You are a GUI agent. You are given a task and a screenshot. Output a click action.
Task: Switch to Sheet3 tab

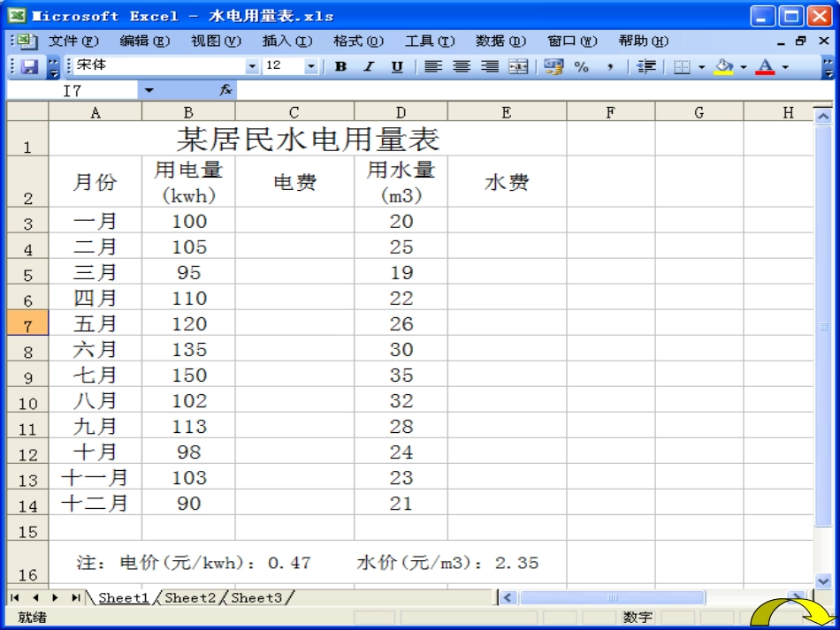pos(256,597)
